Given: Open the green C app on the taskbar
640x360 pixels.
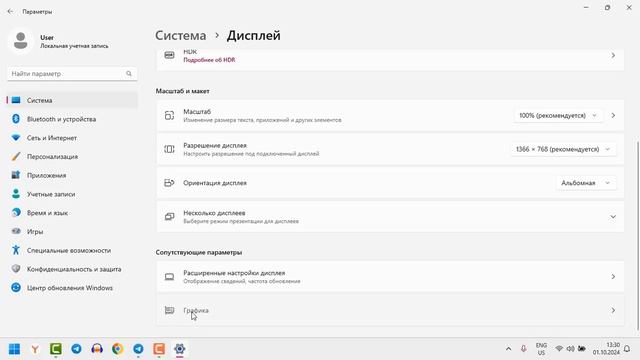Looking at the screenshot, I should (x=56, y=349).
